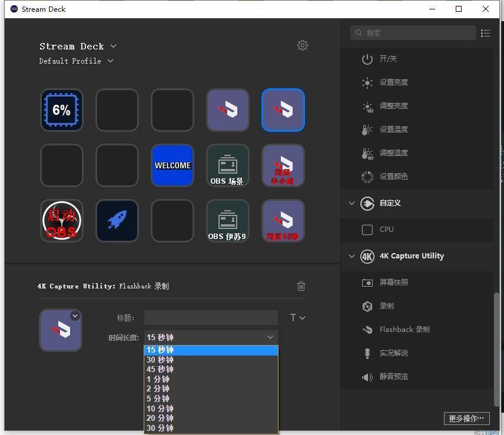The width and height of the screenshot is (504, 435).
Task: Select the Flashback key labeled 半小时
Action: pos(283,165)
